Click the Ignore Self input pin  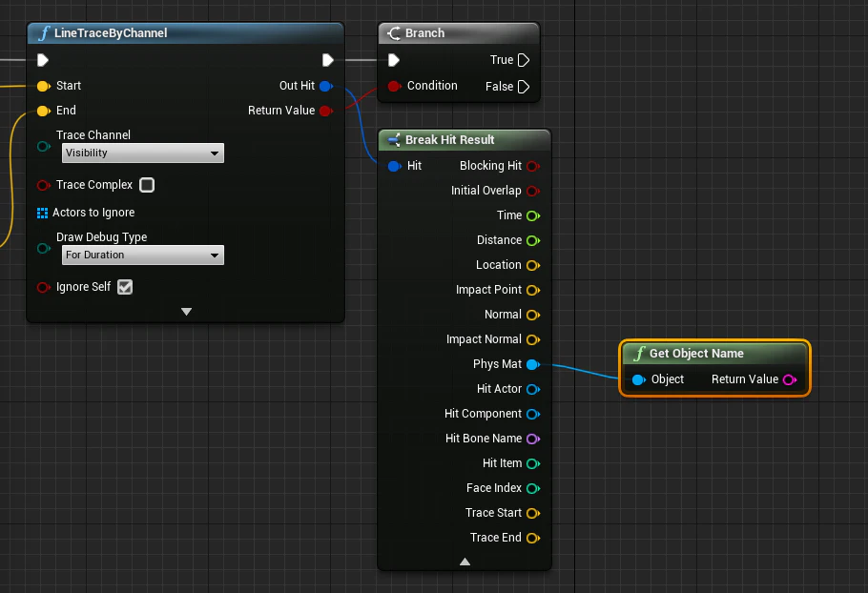[x=44, y=287]
